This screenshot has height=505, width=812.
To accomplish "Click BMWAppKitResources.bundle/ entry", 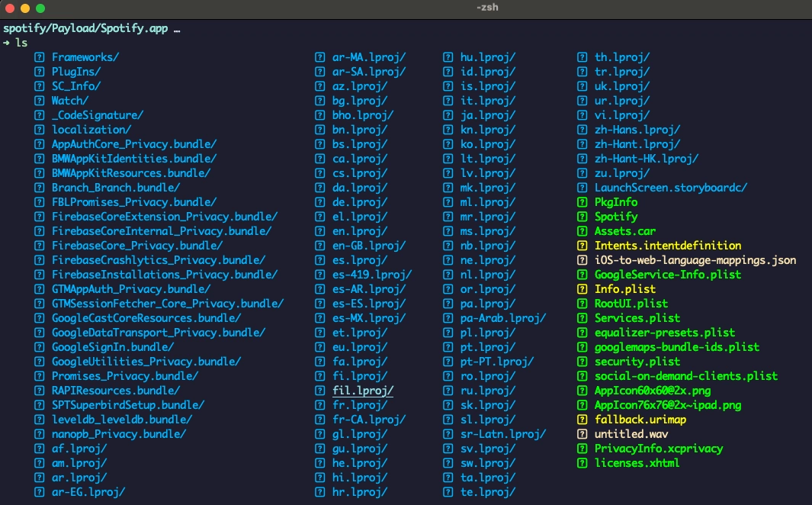I will point(131,173).
